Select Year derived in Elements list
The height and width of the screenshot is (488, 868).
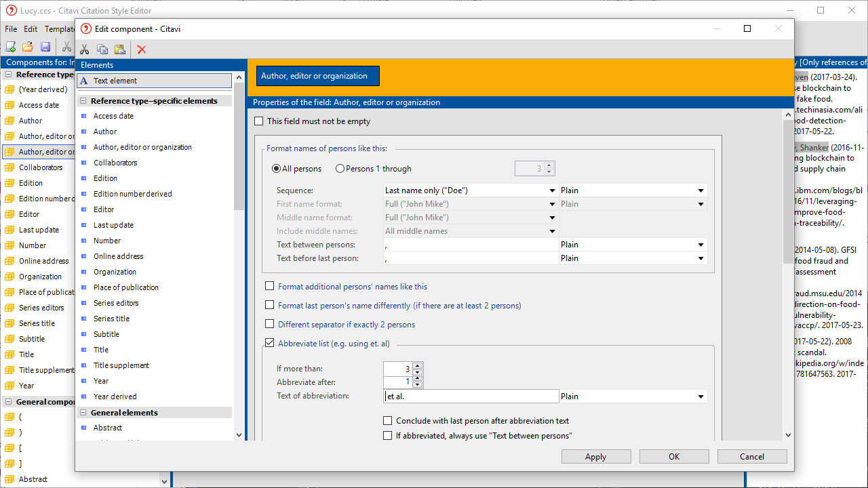pos(115,396)
